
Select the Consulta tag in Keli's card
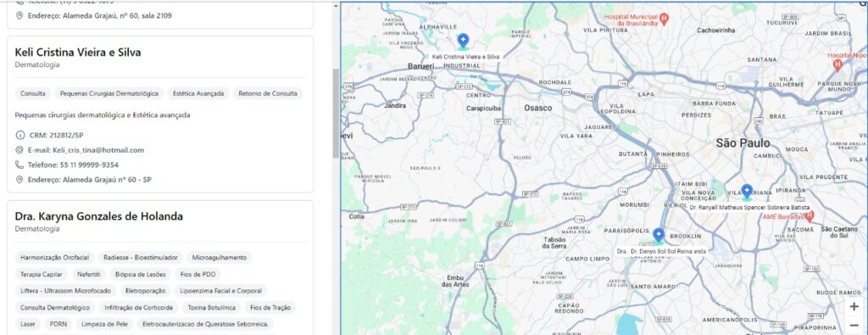tap(33, 93)
